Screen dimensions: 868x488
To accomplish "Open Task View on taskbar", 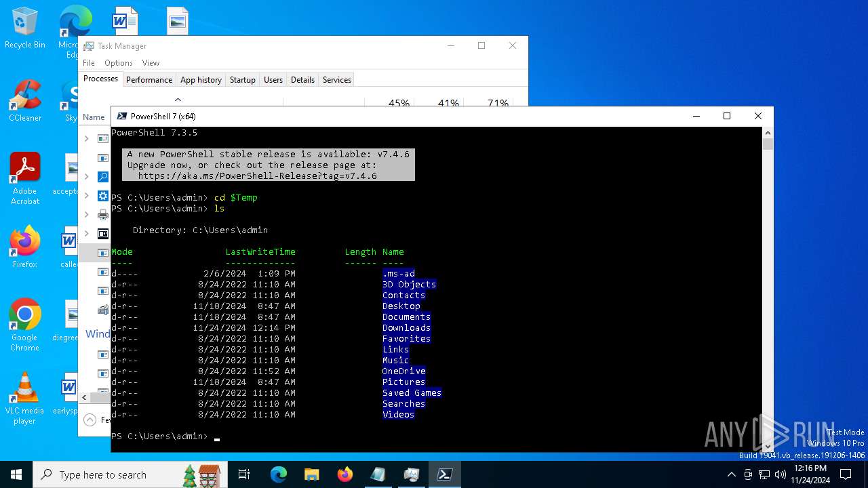I will click(x=244, y=474).
